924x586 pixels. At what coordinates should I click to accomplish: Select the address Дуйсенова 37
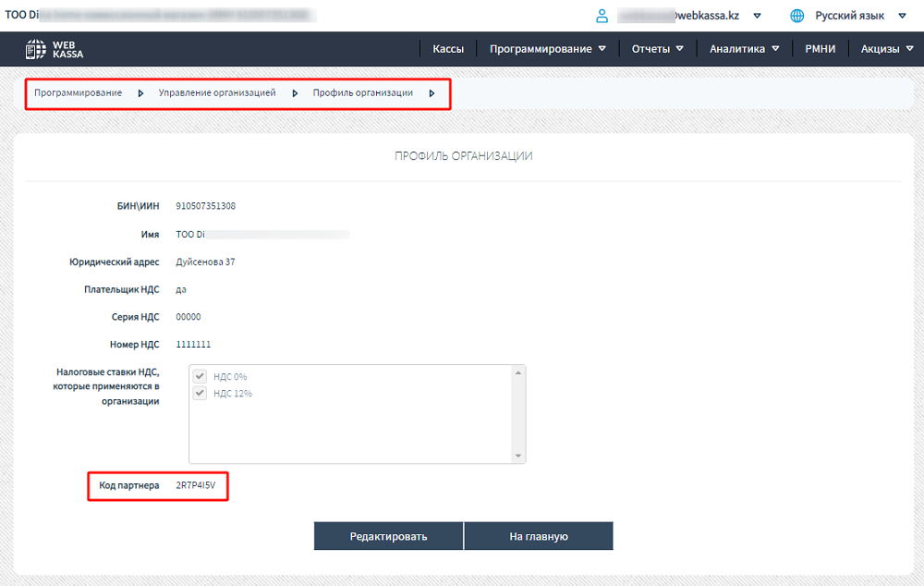pyautogui.click(x=205, y=262)
